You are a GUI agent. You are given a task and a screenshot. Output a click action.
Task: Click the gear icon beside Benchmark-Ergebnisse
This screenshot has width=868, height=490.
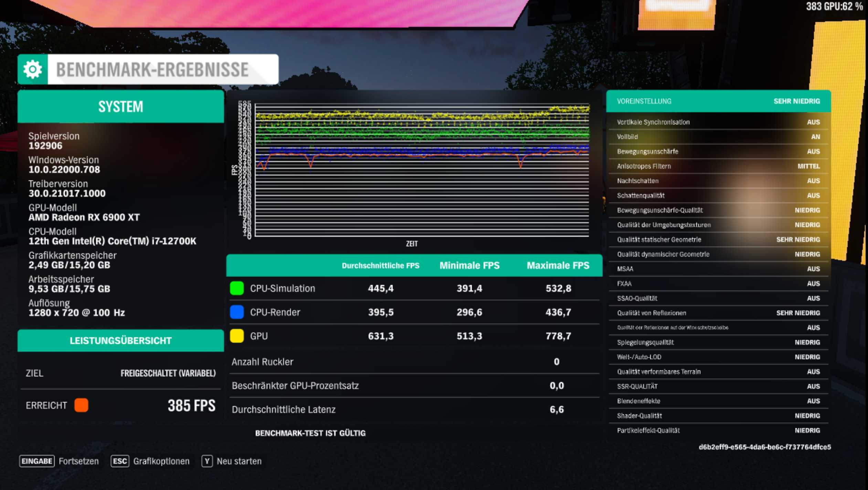tap(33, 70)
